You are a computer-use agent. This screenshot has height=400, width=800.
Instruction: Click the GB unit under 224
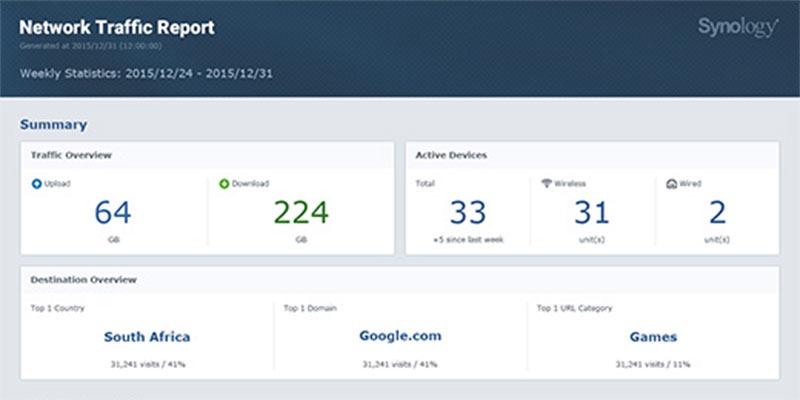point(301,239)
